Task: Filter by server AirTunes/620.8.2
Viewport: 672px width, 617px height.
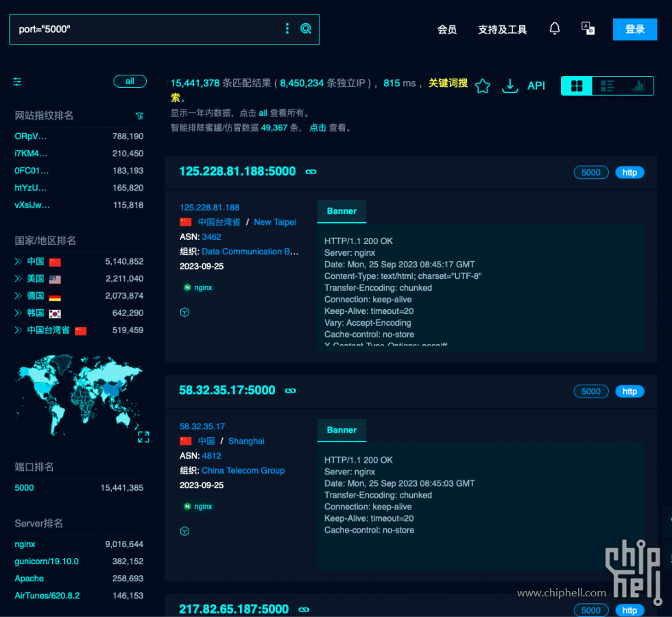Action: point(47,596)
